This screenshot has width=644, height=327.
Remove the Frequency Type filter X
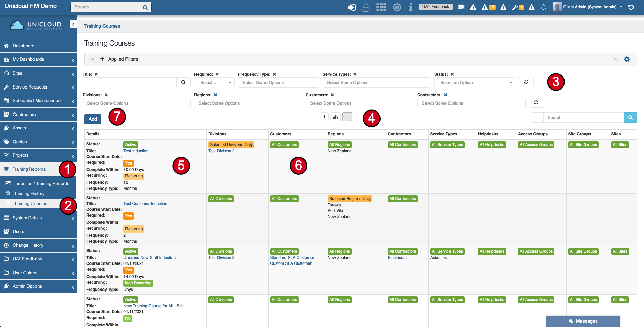[274, 74]
